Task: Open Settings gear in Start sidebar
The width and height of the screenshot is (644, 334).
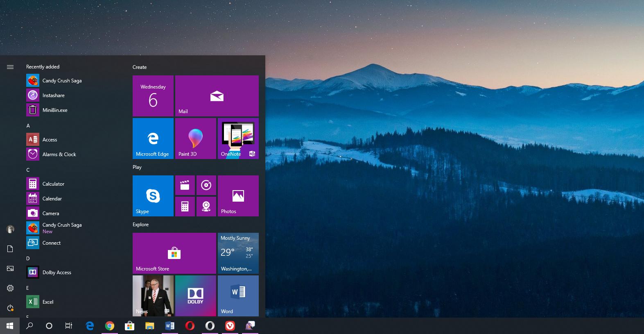Action: coord(10,288)
